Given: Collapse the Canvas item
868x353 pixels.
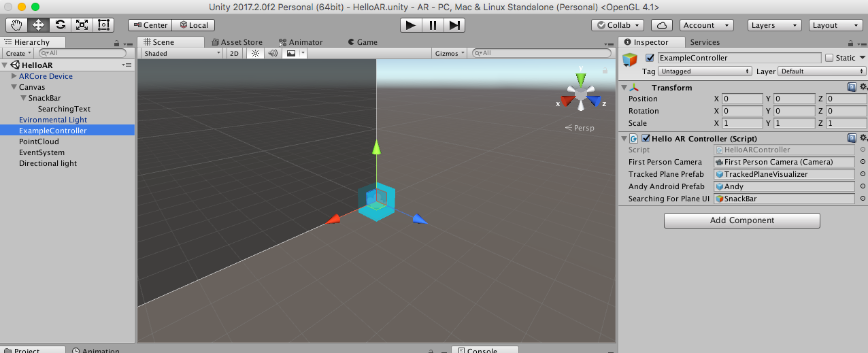Looking at the screenshot, I should coord(14,87).
